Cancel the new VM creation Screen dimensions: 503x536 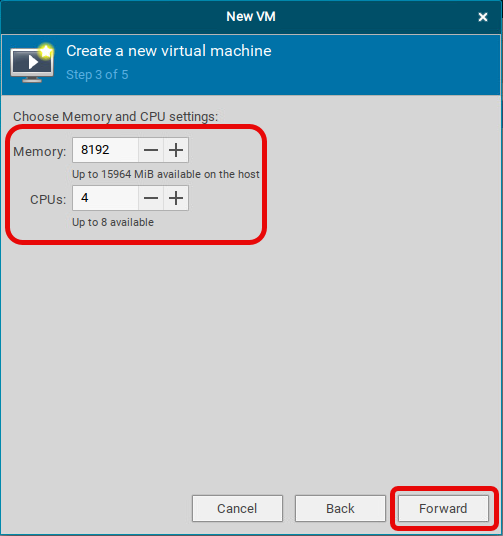237,508
